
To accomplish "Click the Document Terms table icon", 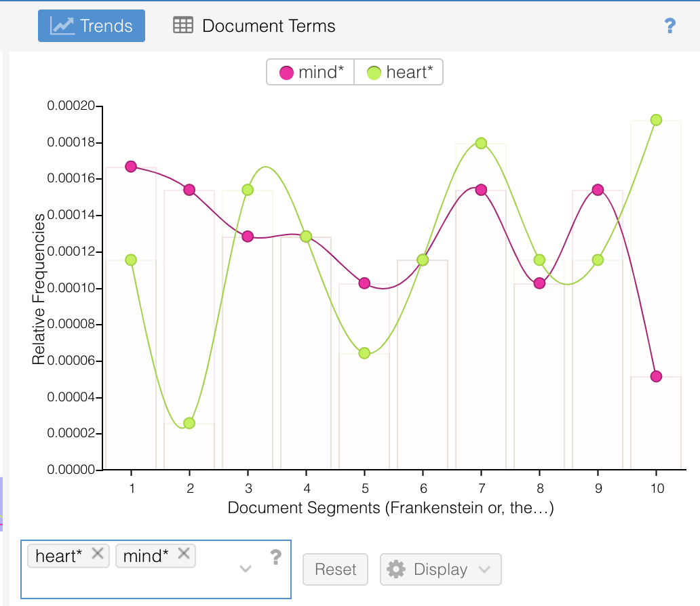I will 183,26.
